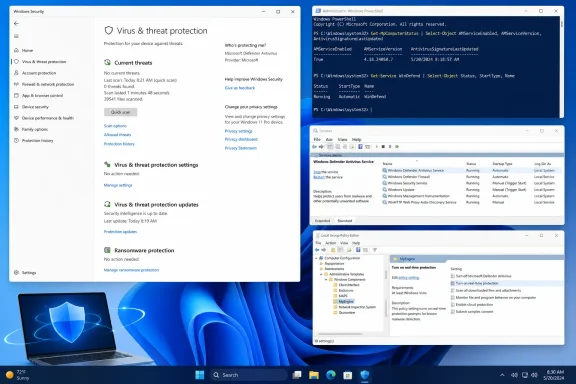Collapse the Administrative Templates tree node
576x384 pixels.
[321, 274]
